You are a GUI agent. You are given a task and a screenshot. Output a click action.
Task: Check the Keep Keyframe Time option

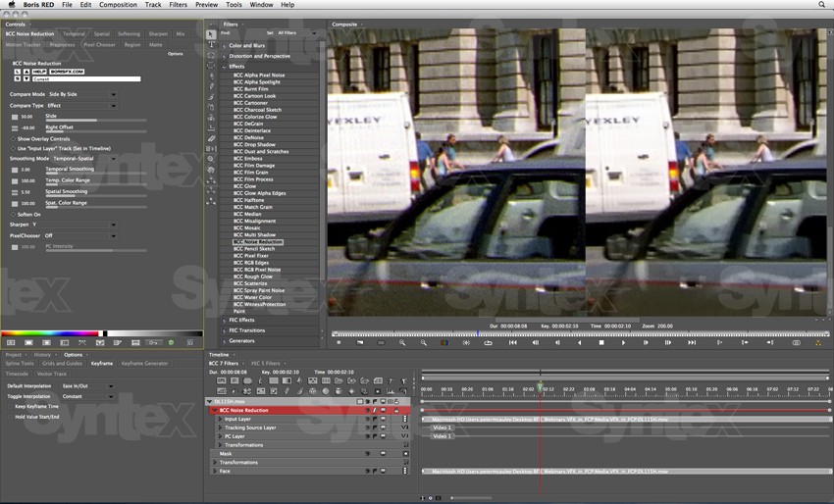11,406
